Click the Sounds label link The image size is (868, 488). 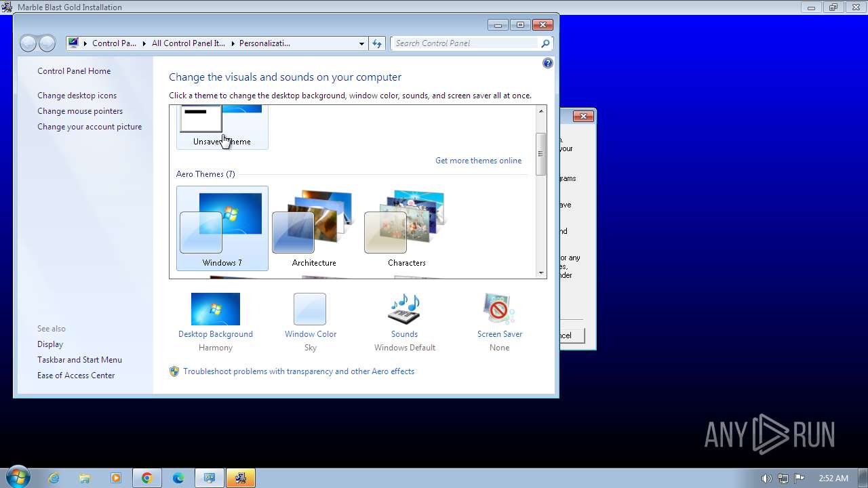click(404, 334)
